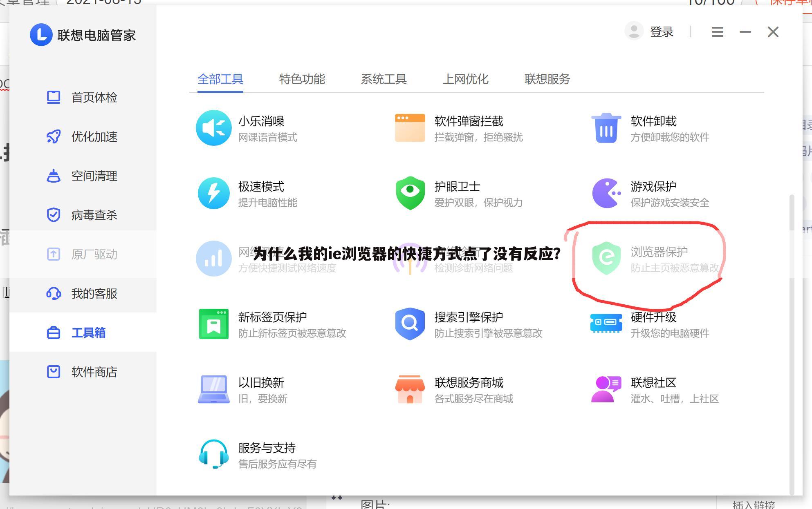Open the 工具箱 sidebar item
The height and width of the screenshot is (509, 812).
tap(83, 333)
